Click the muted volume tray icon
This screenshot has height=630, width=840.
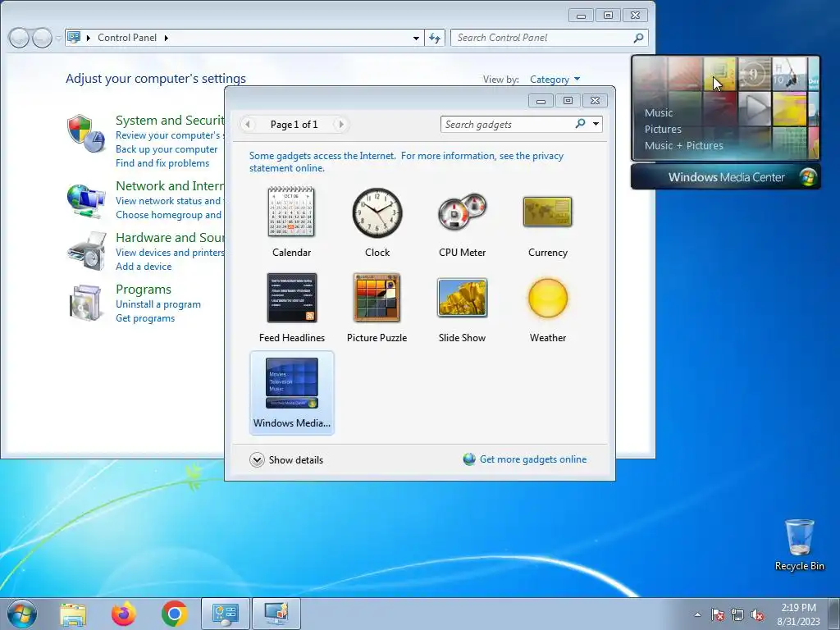tap(757, 614)
